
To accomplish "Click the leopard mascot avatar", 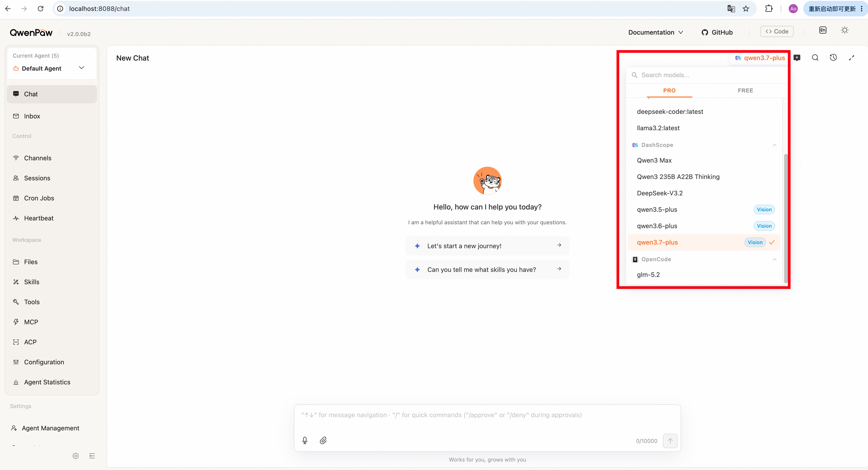I will pyautogui.click(x=487, y=181).
